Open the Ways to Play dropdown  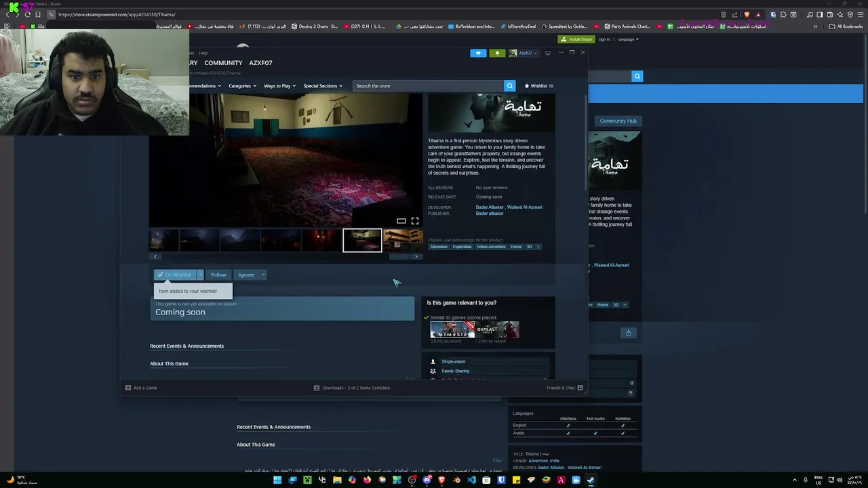point(279,86)
